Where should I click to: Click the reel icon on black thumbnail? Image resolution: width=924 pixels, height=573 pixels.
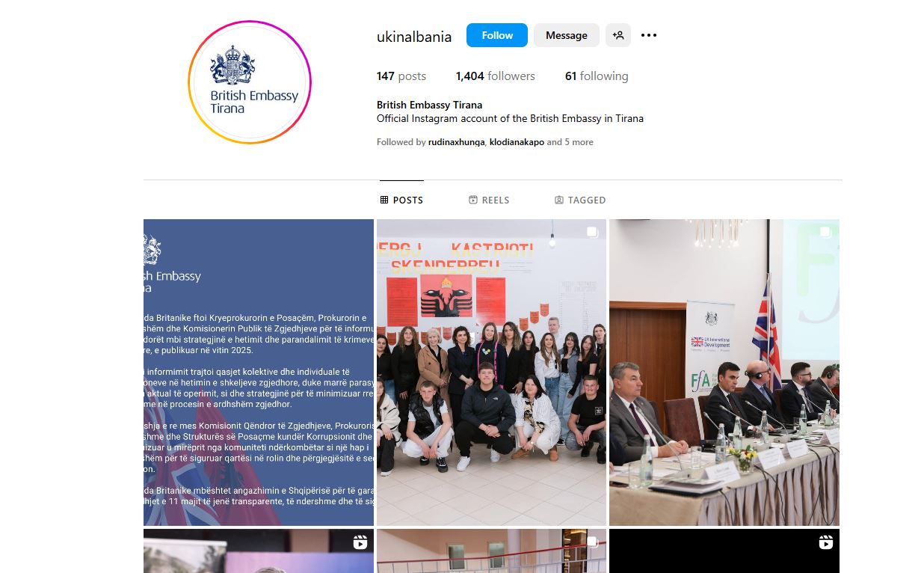point(825,542)
